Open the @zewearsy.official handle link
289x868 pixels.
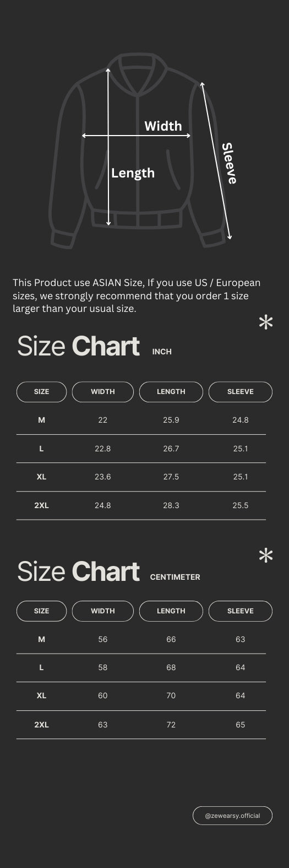point(232,816)
